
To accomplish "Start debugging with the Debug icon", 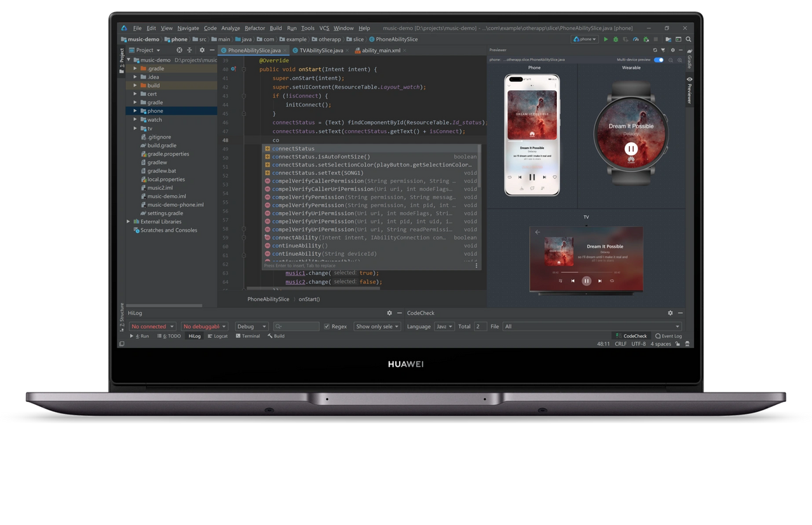I will (615, 39).
